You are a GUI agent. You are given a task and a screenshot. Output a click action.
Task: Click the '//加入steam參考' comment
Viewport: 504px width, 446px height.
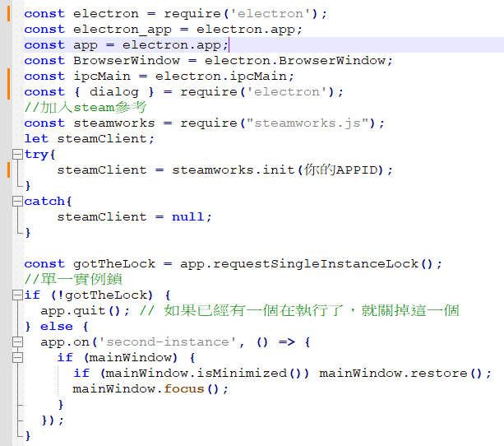tap(86, 108)
